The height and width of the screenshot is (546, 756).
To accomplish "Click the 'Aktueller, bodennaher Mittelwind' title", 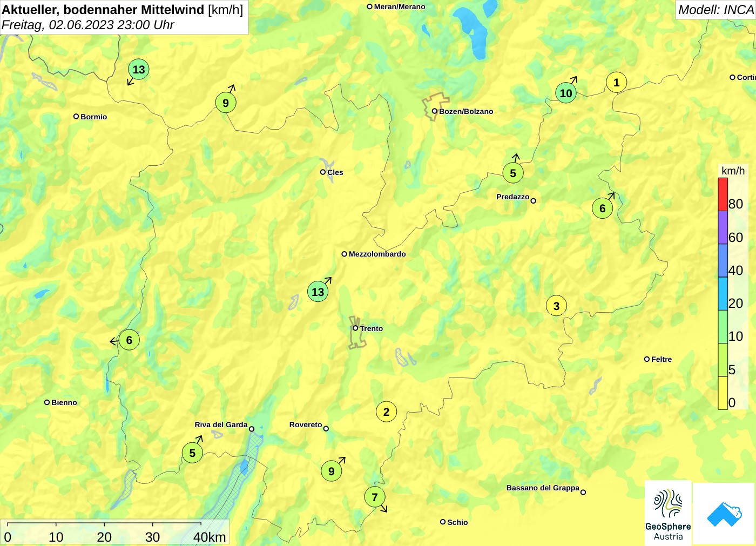I will [x=103, y=9].
